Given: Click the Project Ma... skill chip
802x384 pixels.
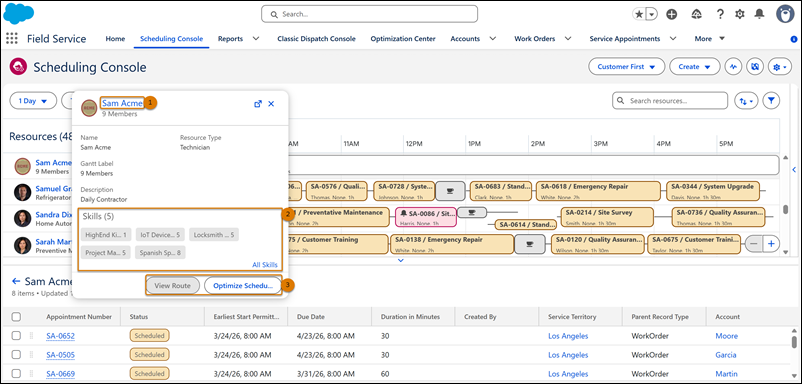Looking at the screenshot, I should (x=105, y=253).
